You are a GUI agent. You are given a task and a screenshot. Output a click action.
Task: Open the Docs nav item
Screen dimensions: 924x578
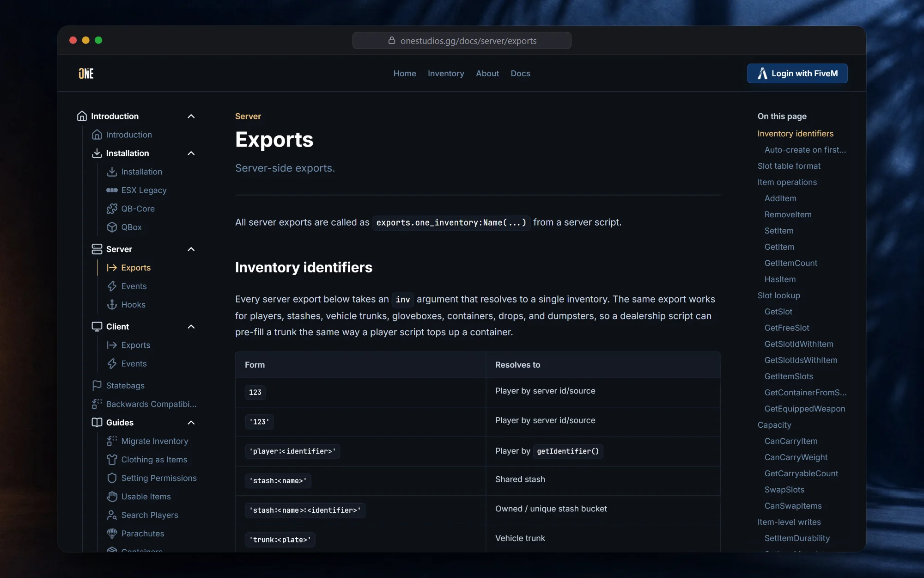520,74
